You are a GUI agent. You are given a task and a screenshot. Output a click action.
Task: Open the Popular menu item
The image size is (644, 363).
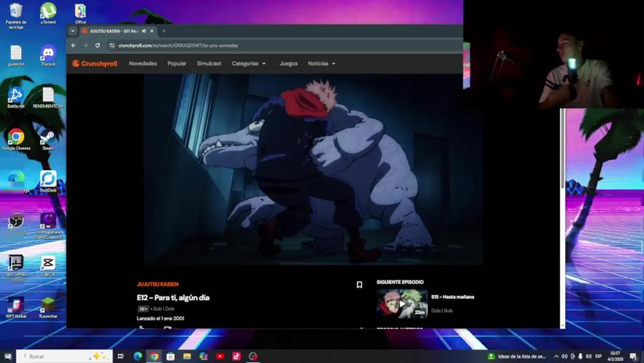pyautogui.click(x=177, y=64)
